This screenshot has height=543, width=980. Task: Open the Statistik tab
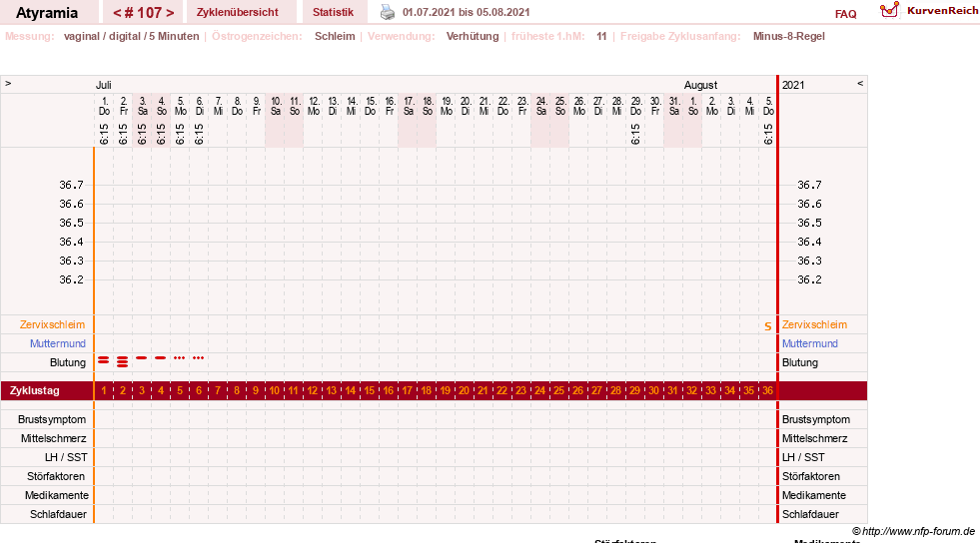pos(333,12)
